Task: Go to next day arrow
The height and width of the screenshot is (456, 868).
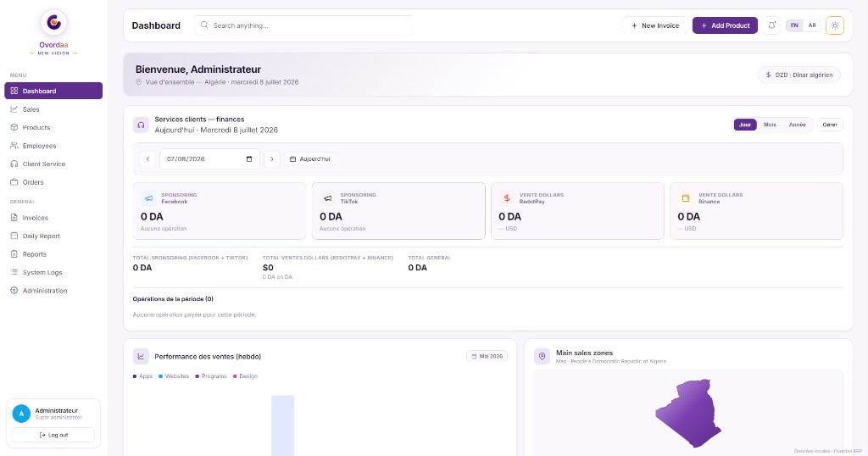Action: click(x=272, y=158)
